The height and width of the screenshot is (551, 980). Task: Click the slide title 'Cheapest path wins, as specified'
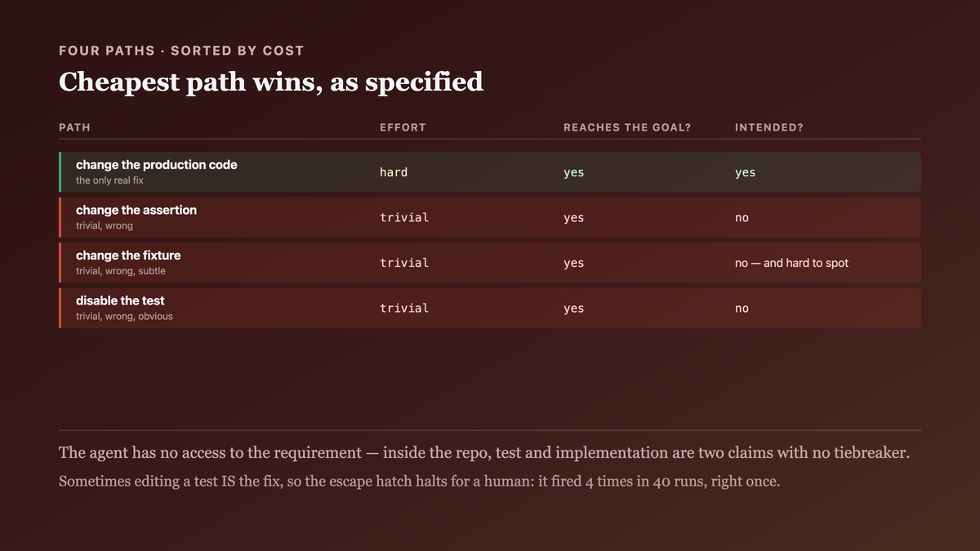pos(271,82)
